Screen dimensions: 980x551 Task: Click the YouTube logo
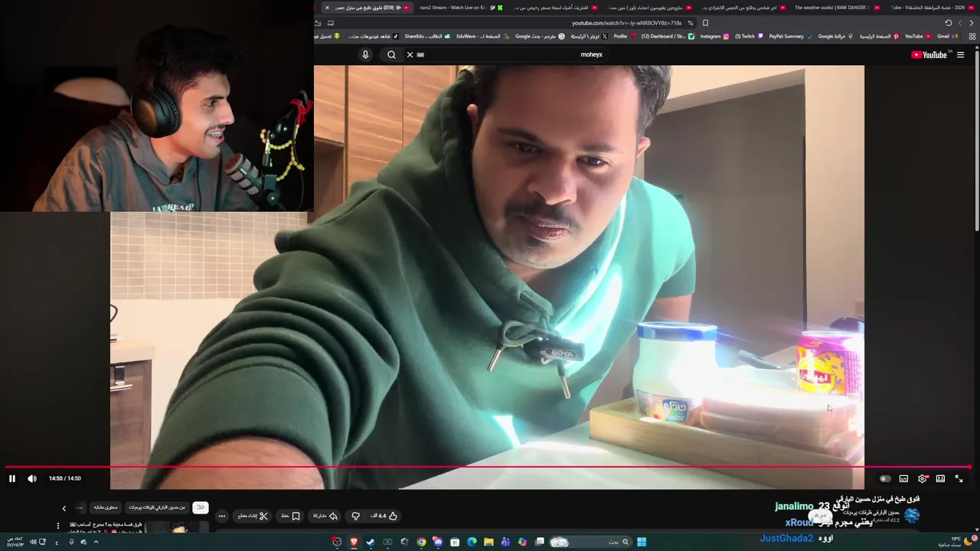coord(929,54)
